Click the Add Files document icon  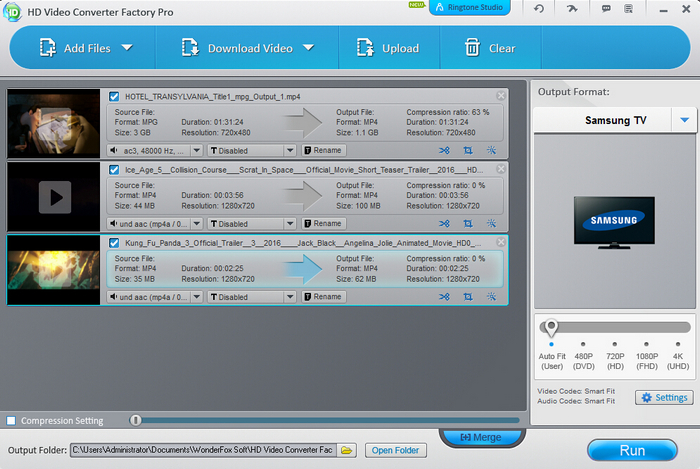coord(48,48)
